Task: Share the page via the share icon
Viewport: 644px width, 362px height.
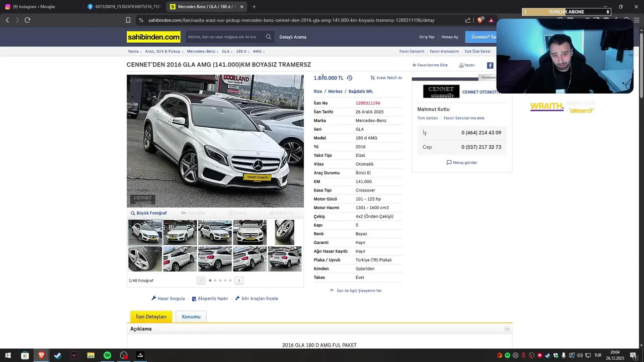Action: click(468, 20)
